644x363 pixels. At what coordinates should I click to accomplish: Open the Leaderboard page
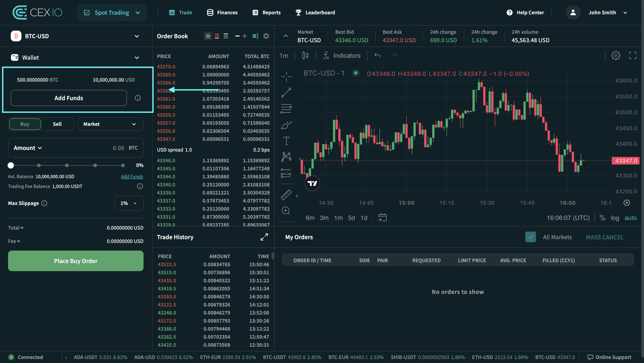[315, 12]
